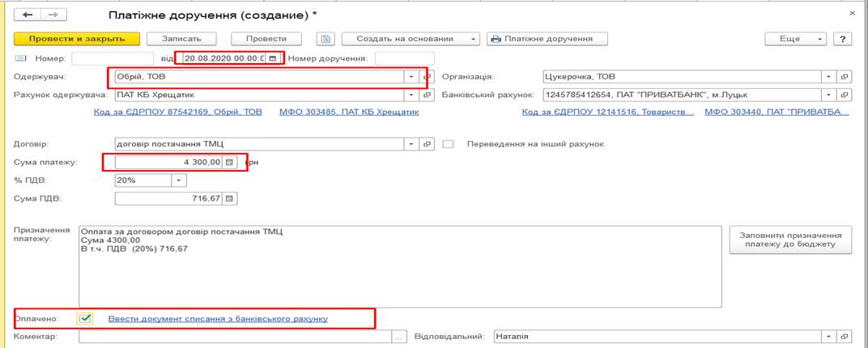Toggle the Оплачено checkbox

click(x=86, y=318)
